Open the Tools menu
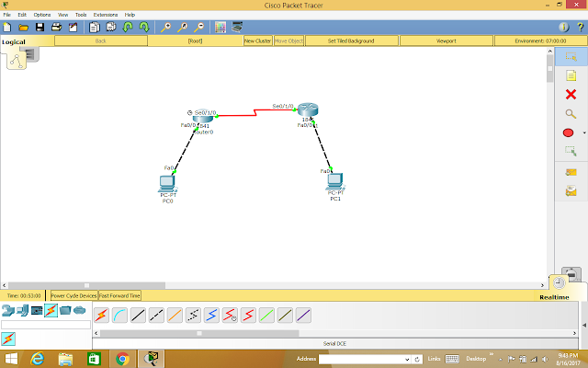The image size is (588, 368). tap(81, 15)
